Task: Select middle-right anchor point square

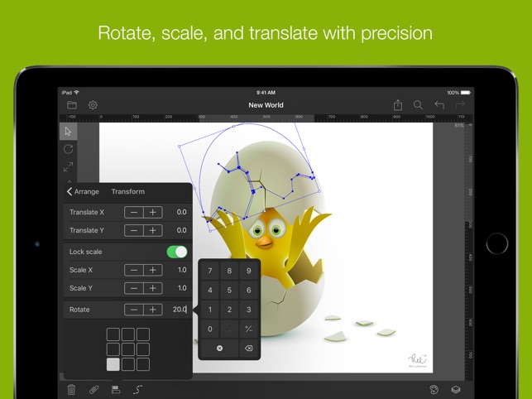Action: (143, 349)
